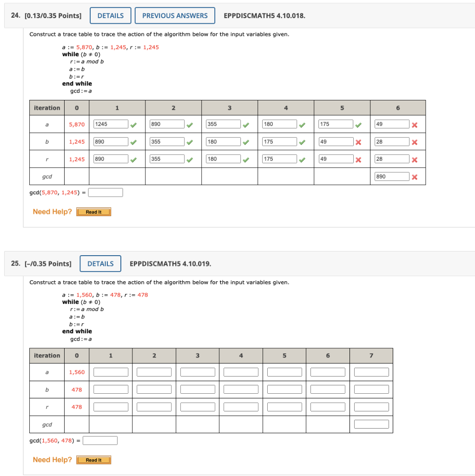Click Read It under problem 24
This screenshot has width=475, height=476.
[93, 212]
